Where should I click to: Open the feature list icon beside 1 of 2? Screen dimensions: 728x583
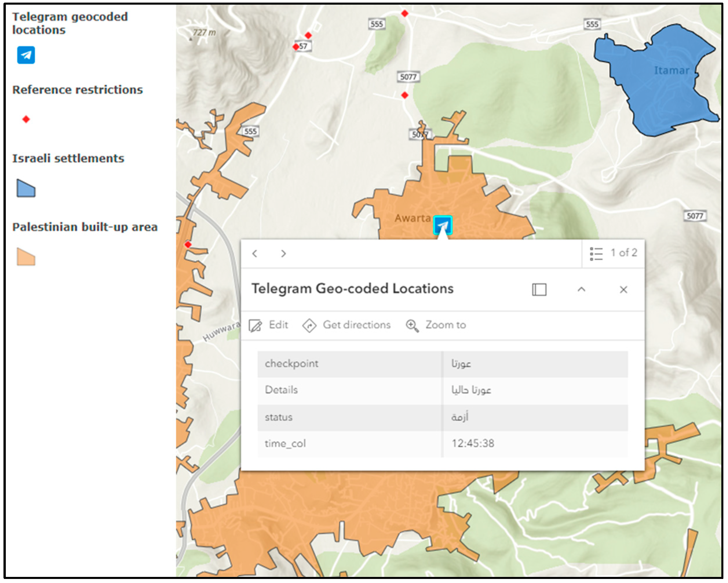596,253
